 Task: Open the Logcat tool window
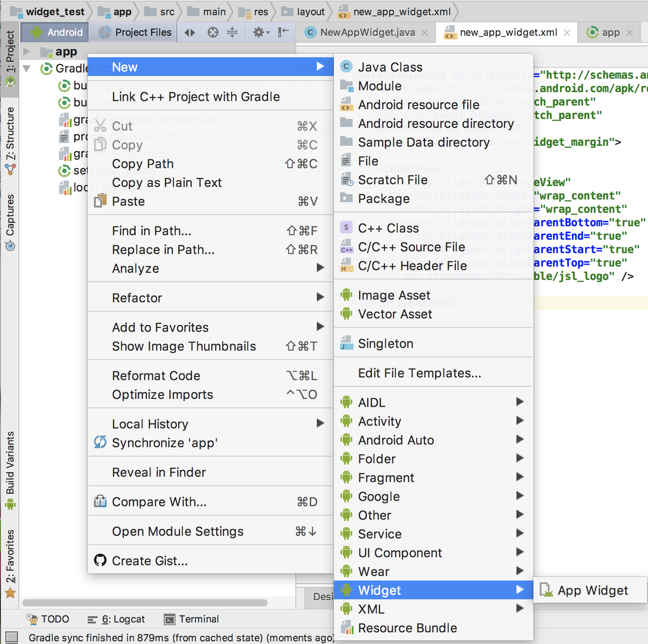(x=116, y=619)
